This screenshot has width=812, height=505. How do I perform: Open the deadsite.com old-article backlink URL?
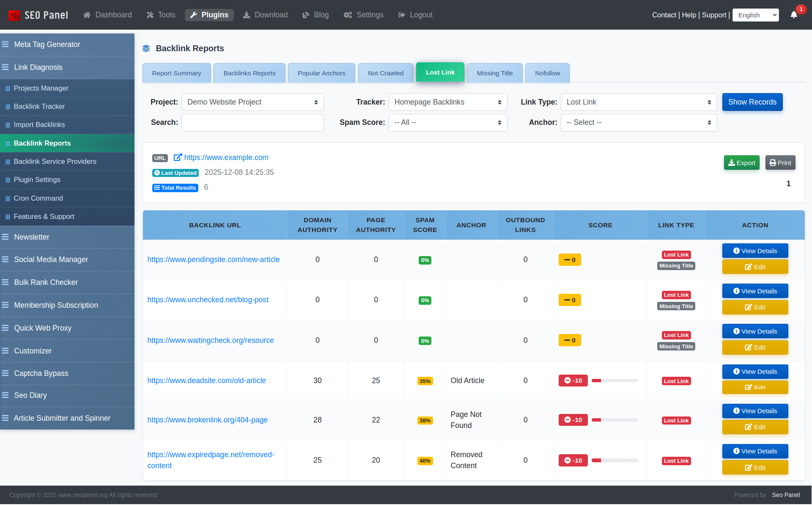click(206, 381)
